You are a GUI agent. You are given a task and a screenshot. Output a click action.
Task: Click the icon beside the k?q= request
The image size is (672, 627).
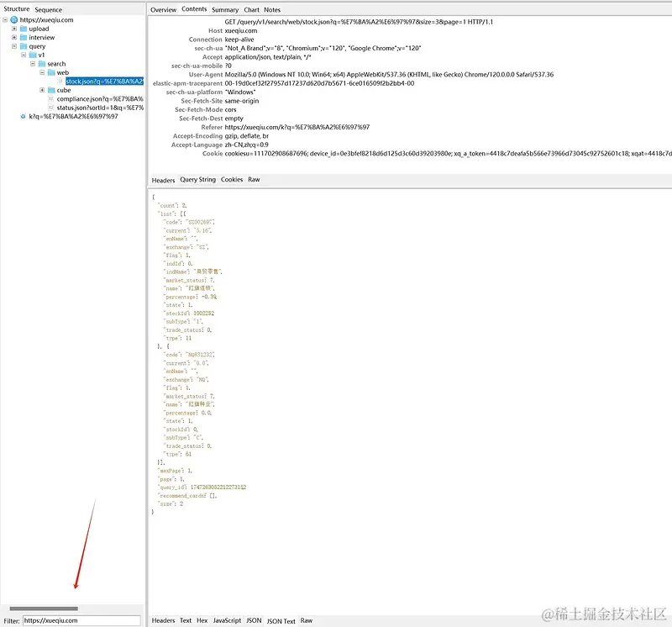point(24,116)
